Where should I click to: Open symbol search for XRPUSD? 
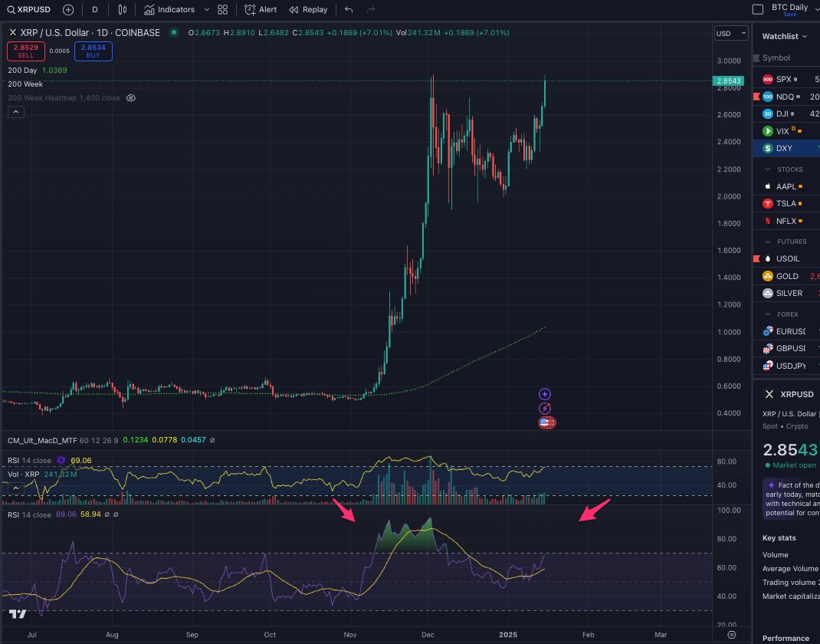tap(29, 9)
